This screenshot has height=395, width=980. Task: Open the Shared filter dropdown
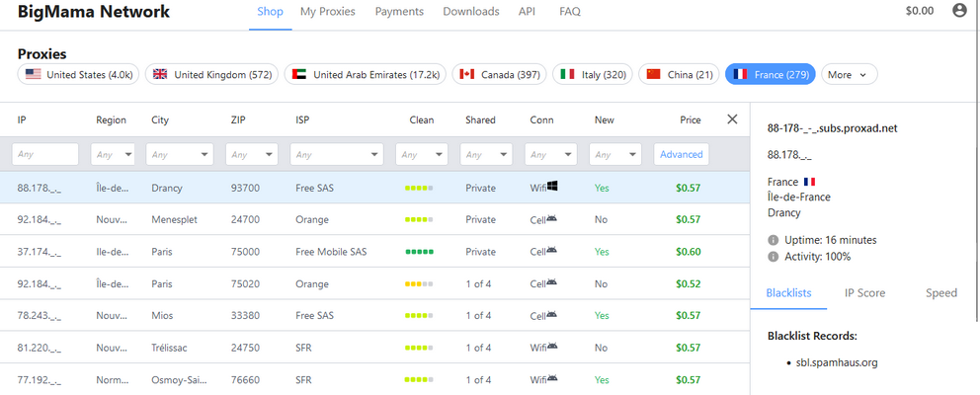pyautogui.click(x=486, y=154)
